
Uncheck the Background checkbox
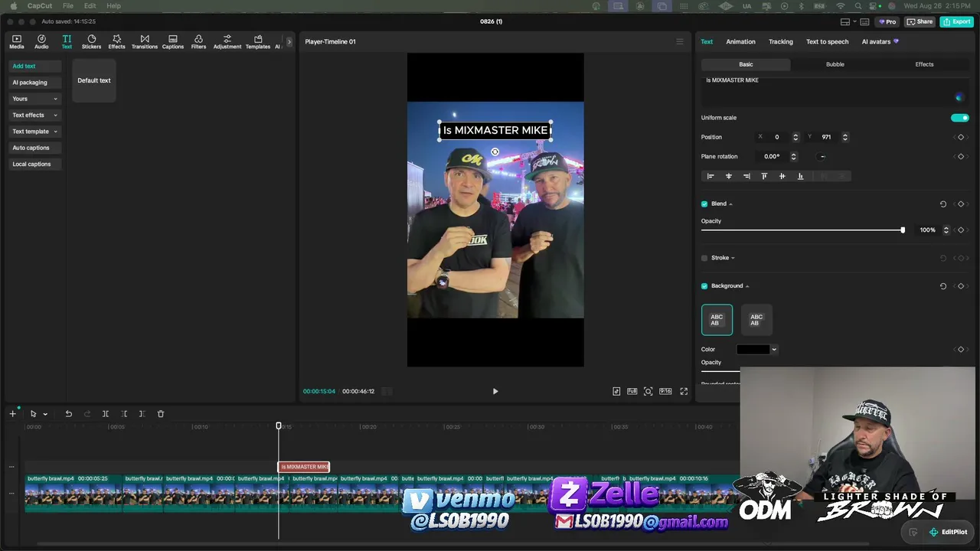click(704, 286)
